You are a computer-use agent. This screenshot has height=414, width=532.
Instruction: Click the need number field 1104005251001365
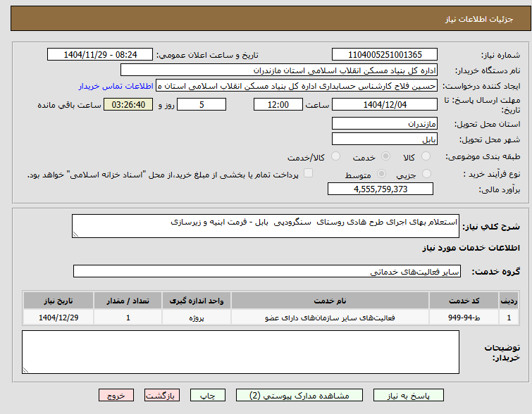tap(385, 55)
